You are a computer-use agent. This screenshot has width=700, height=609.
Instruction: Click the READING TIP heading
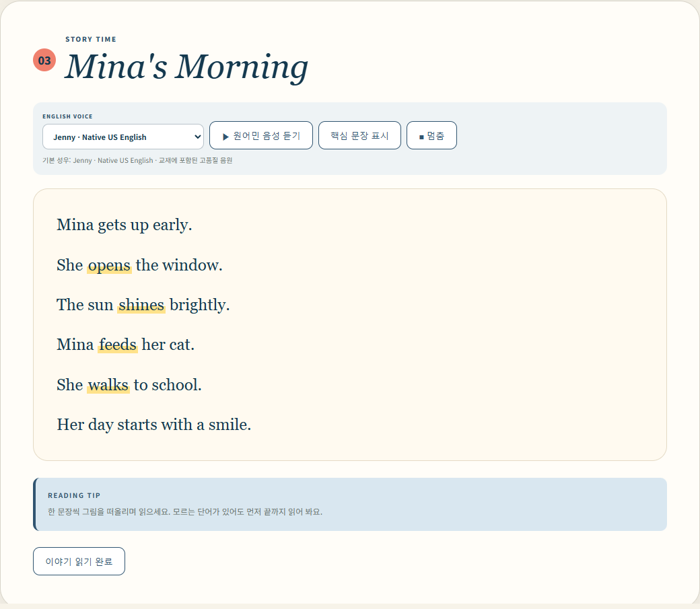pyautogui.click(x=74, y=495)
